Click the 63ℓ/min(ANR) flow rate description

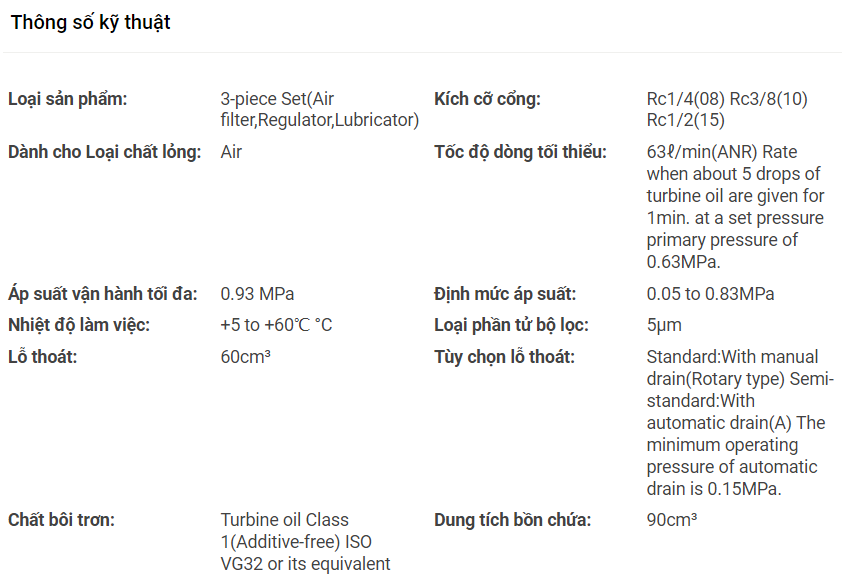tap(735, 207)
